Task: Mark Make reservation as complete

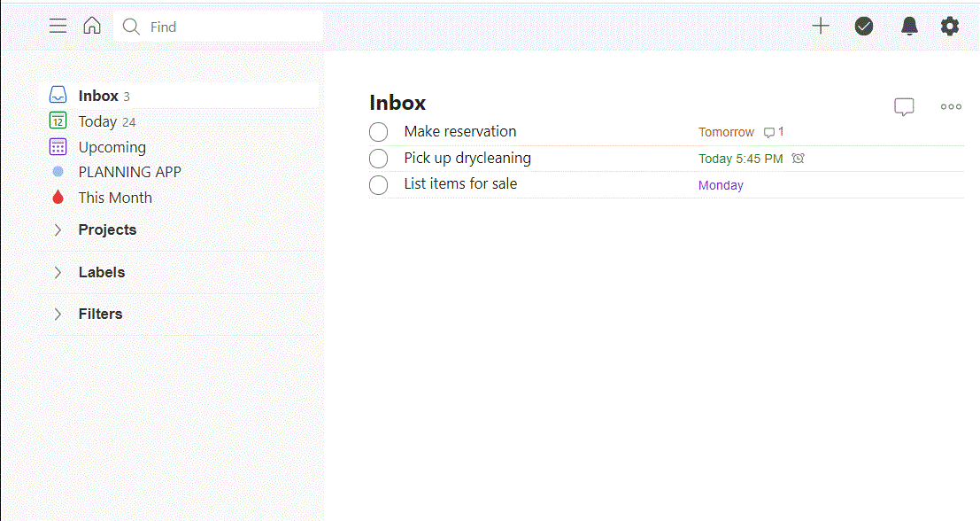Action: pyautogui.click(x=378, y=131)
